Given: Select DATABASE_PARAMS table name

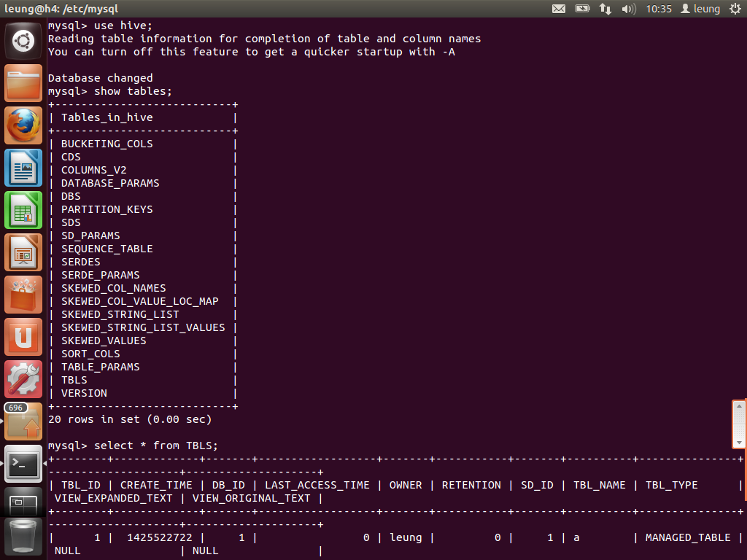Looking at the screenshot, I should click(110, 183).
